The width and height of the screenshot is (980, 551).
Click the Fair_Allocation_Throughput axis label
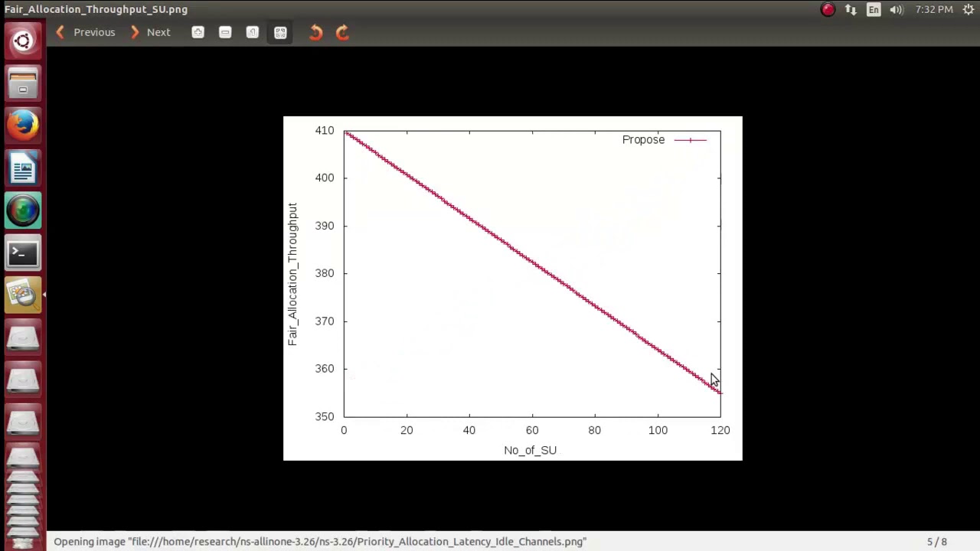[x=292, y=274]
